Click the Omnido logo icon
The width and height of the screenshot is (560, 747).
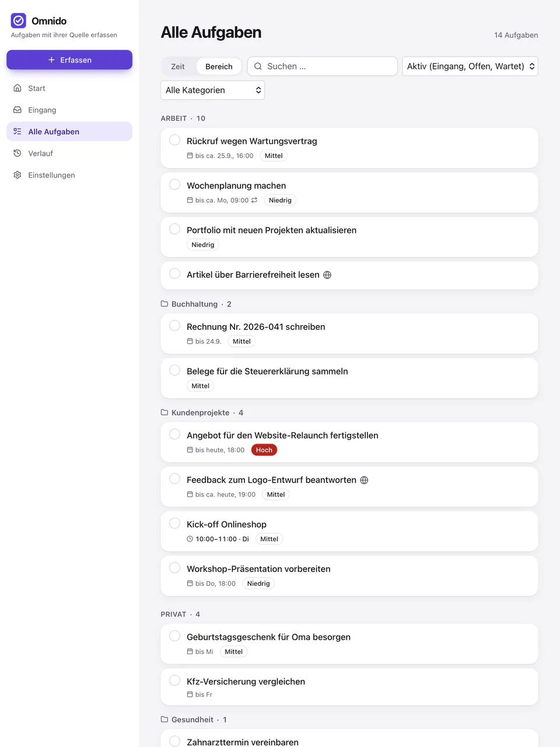coord(19,21)
